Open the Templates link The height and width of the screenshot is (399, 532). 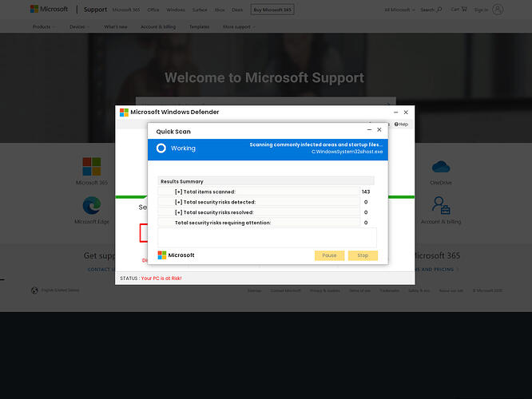click(x=199, y=27)
